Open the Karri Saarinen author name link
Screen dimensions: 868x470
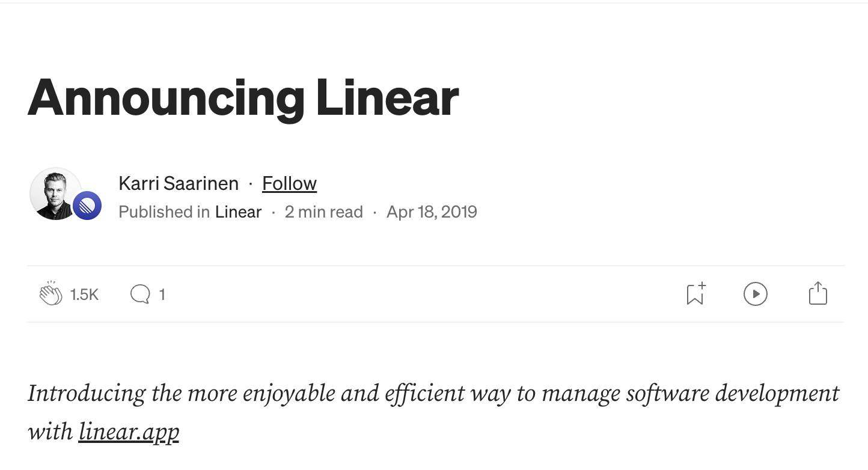(179, 183)
